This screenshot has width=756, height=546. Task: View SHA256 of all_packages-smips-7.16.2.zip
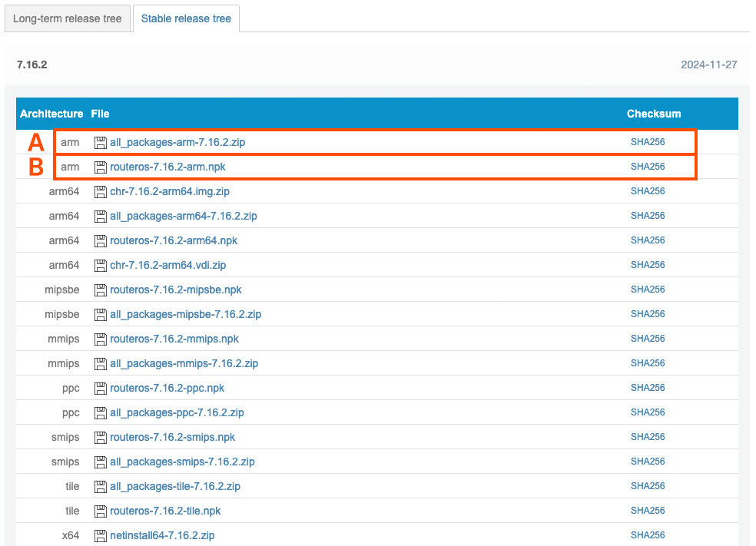pyautogui.click(x=648, y=462)
